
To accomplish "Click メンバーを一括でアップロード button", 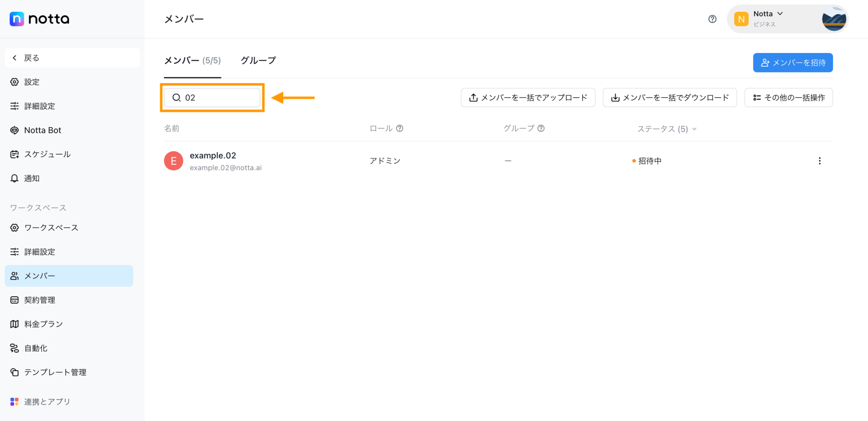I will click(528, 98).
